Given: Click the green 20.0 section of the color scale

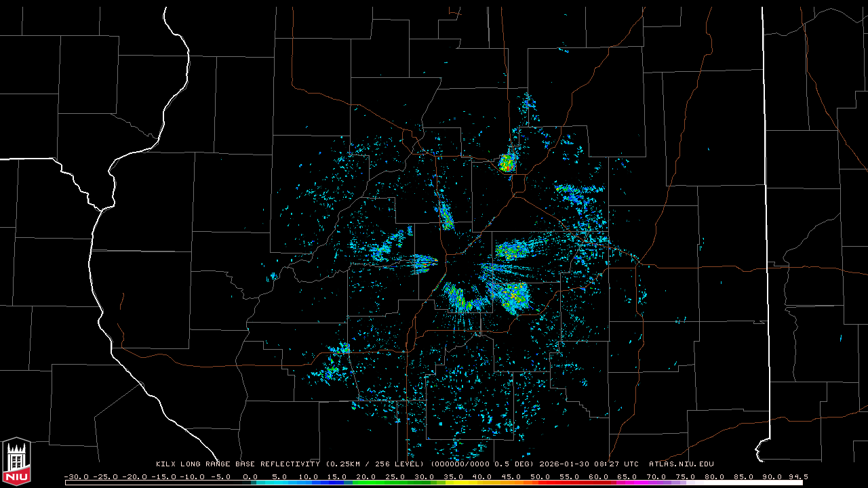Looking at the screenshot, I should pyautogui.click(x=367, y=483).
